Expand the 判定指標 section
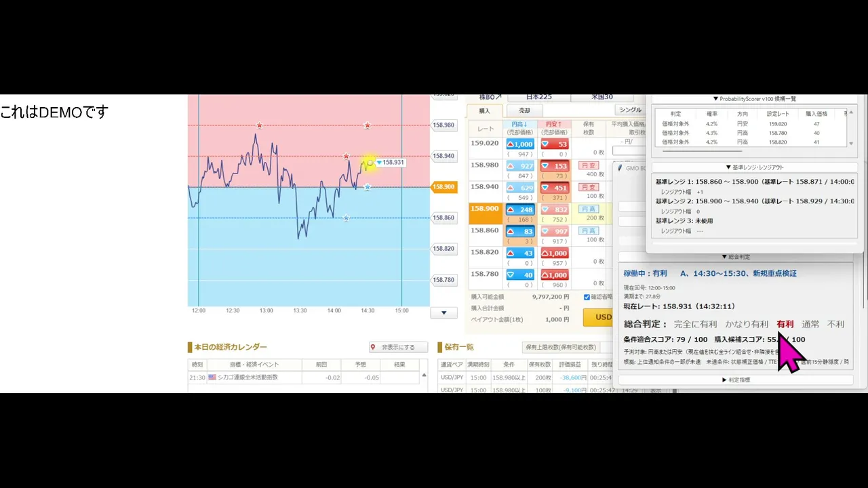This screenshot has height=488, width=868. point(735,380)
